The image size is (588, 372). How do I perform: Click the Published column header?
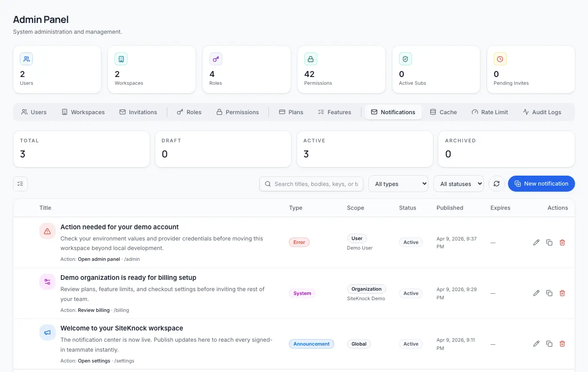click(x=450, y=208)
